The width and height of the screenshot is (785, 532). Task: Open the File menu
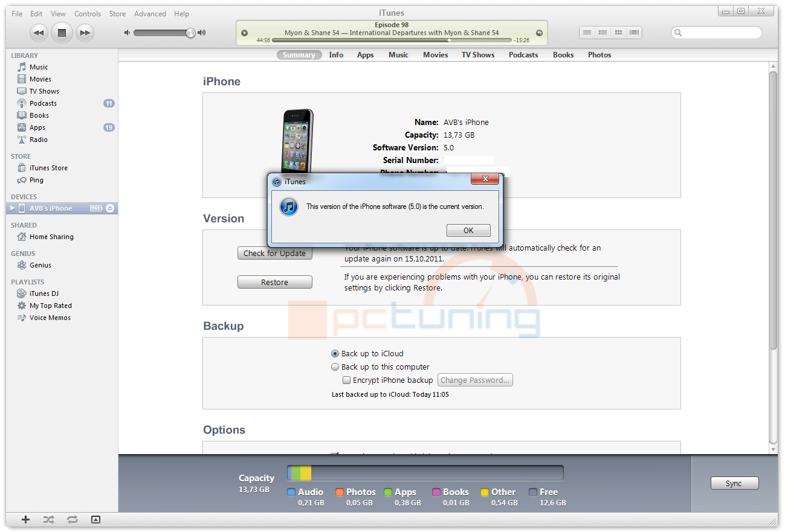click(x=17, y=13)
